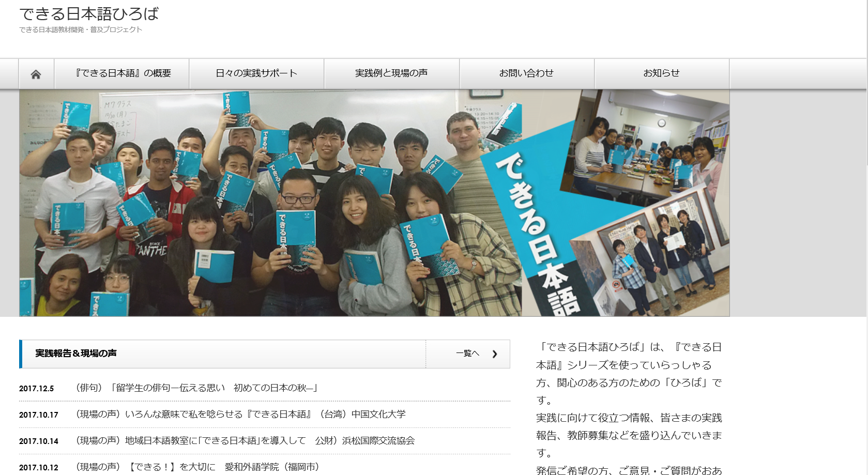The image size is (868, 475).
Task: Click the できる日本語ひろば site title
Action: pos(89,14)
